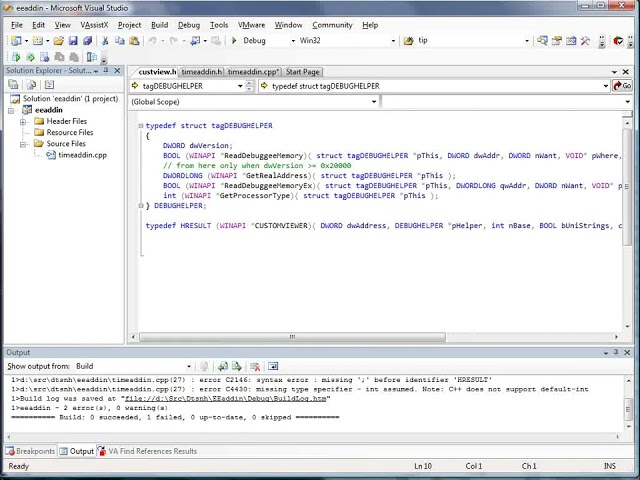The width and height of the screenshot is (640, 480).
Task: Click the second green arrow icon in second toolbar row
Action: click(30, 57)
